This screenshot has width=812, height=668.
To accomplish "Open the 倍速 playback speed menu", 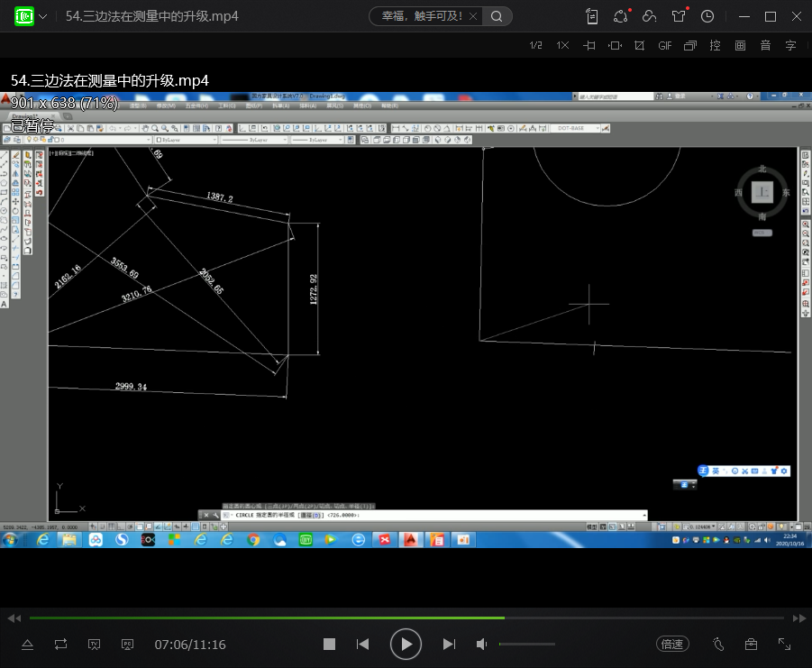I will (x=672, y=644).
